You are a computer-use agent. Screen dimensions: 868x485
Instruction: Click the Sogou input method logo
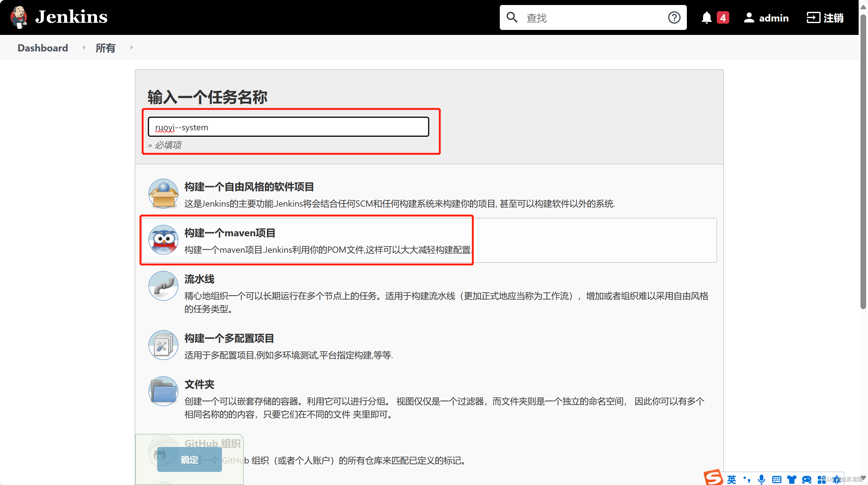tap(713, 478)
